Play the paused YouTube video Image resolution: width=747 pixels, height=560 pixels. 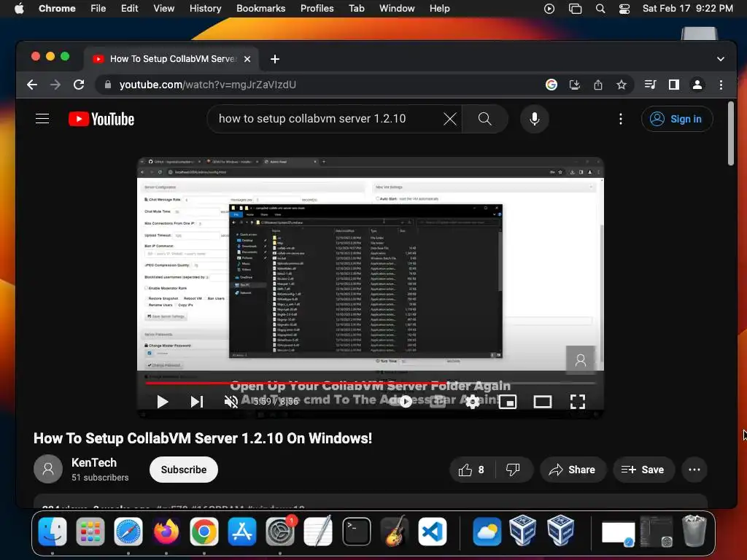coord(163,402)
